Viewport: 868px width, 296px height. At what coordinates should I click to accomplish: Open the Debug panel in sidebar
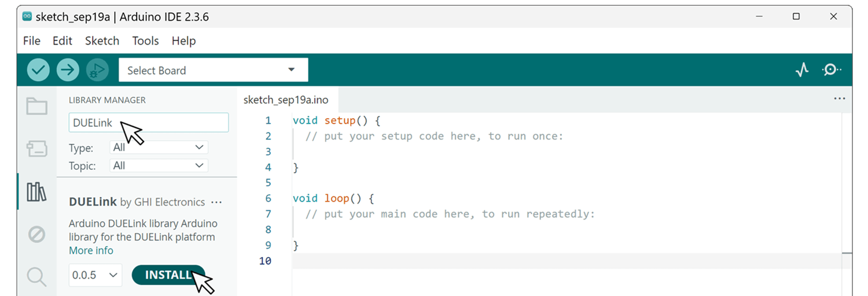pyautogui.click(x=36, y=235)
